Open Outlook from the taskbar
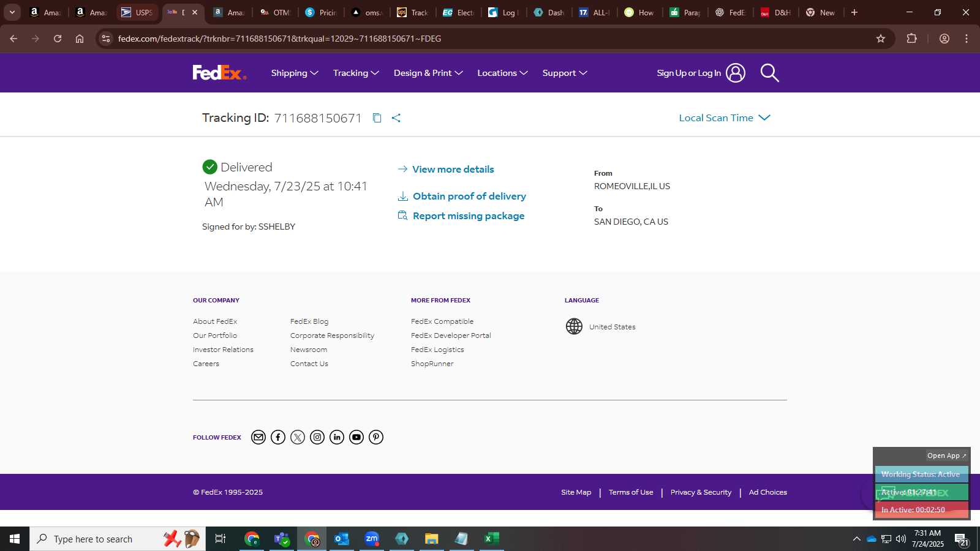The image size is (980, 551). [x=341, y=539]
